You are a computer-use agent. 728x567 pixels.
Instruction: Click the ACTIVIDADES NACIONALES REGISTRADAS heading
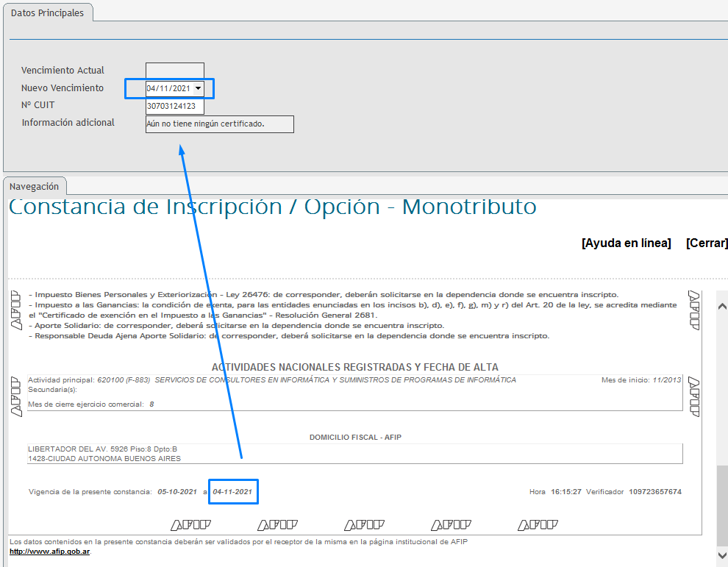tap(355, 367)
